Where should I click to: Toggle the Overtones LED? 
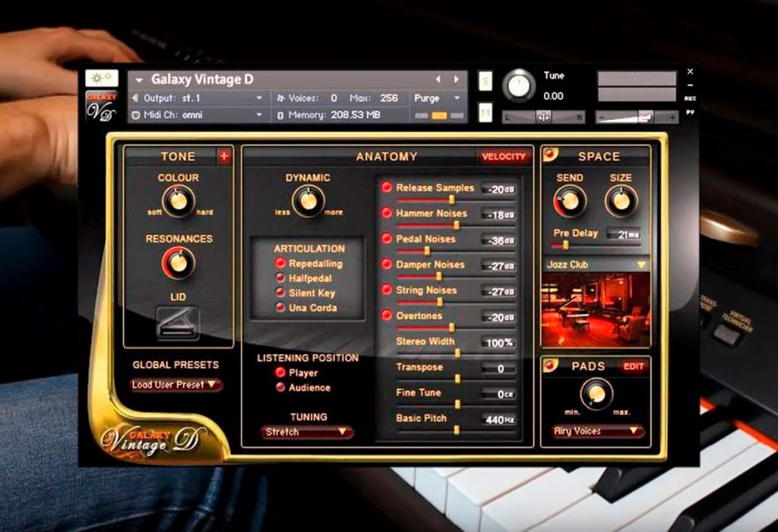387,315
